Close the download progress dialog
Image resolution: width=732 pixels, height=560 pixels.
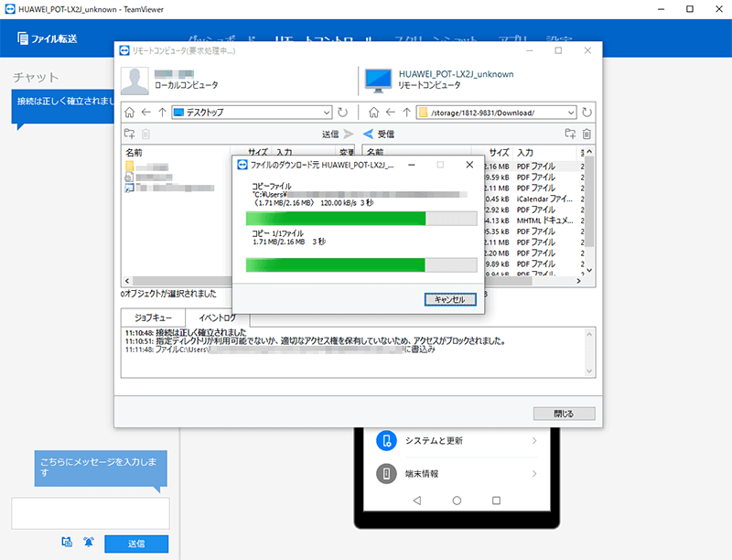pyautogui.click(x=469, y=165)
